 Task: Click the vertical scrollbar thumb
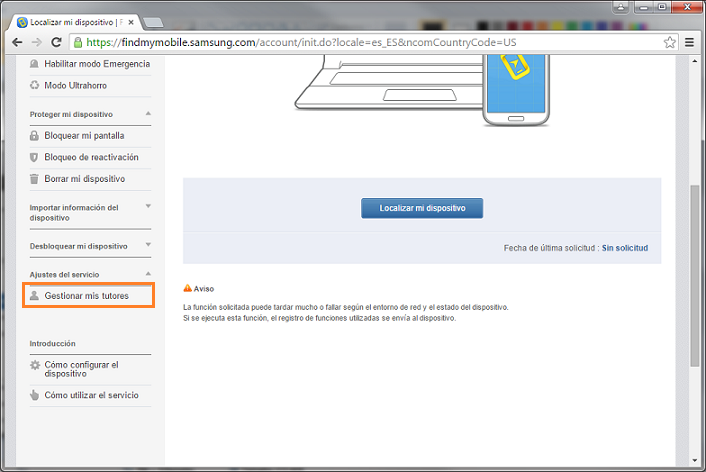click(x=695, y=276)
